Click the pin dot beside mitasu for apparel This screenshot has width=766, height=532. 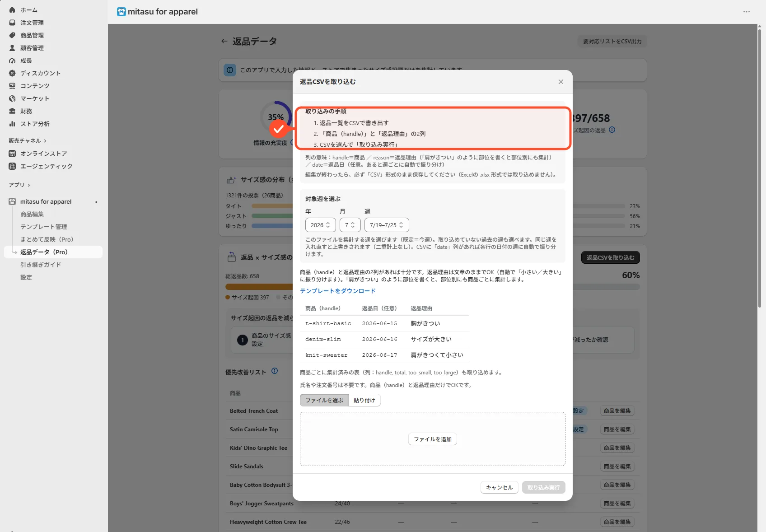(x=96, y=202)
